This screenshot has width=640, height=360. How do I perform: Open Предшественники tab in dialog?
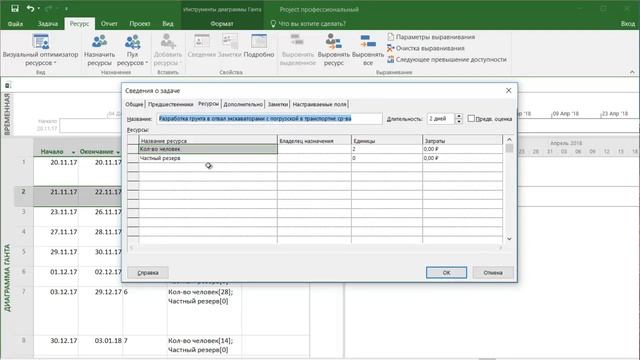point(171,104)
